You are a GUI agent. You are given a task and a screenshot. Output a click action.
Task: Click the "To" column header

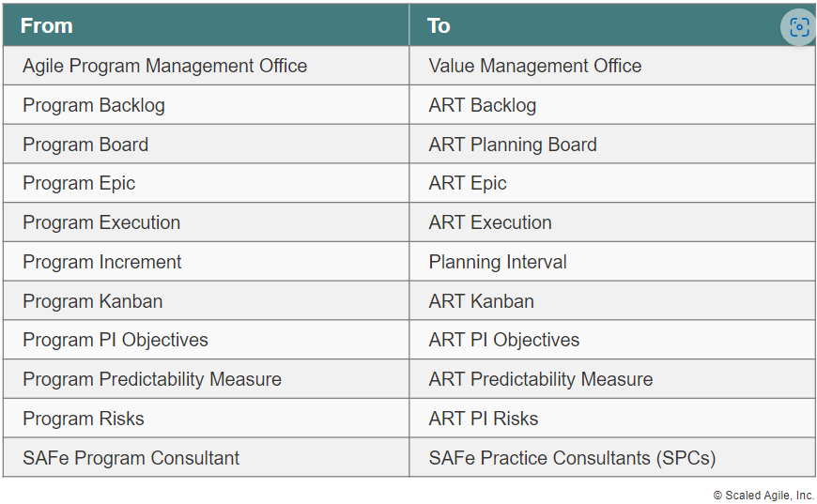click(439, 25)
